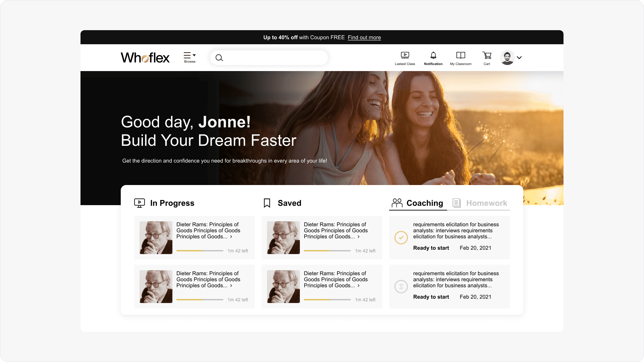Open the shopping Cart
The width and height of the screenshot is (644, 362).
click(x=487, y=58)
